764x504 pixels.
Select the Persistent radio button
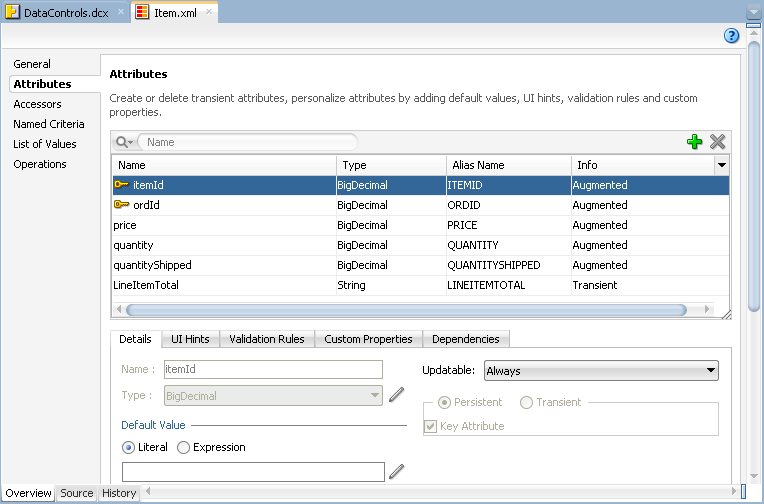tap(444, 403)
